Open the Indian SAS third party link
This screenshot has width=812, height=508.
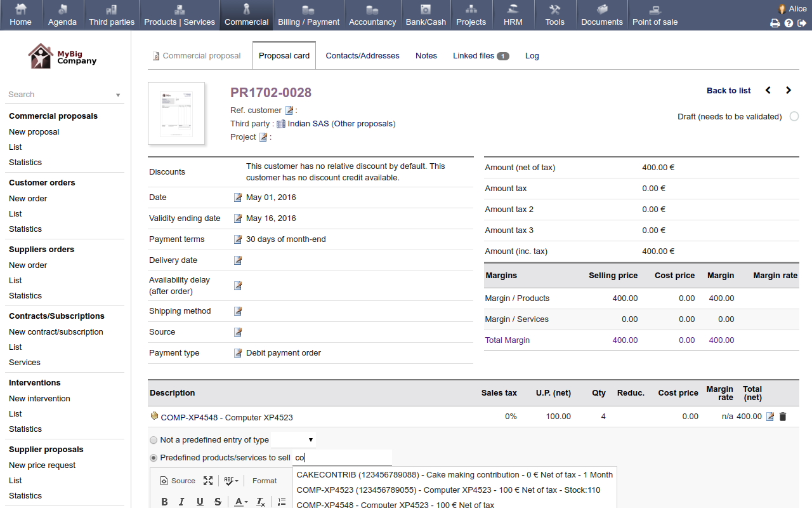(308, 124)
